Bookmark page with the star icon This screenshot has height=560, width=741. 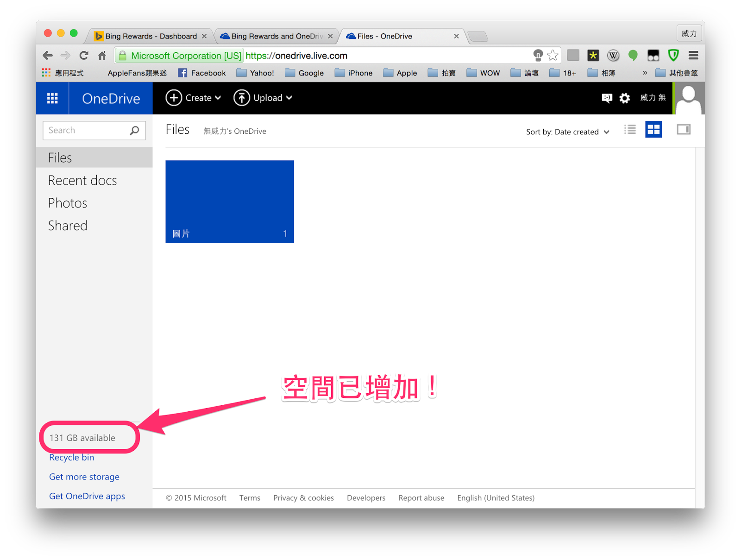(553, 56)
